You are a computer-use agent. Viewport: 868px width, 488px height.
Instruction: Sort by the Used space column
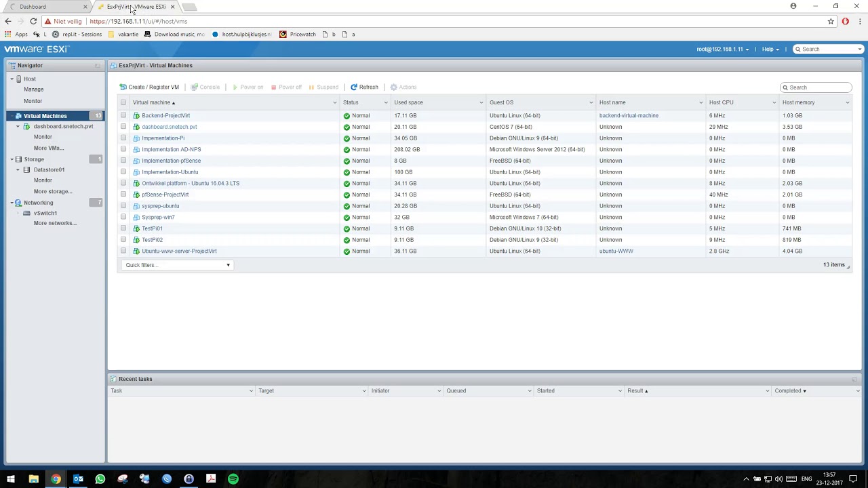tap(408, 102)
